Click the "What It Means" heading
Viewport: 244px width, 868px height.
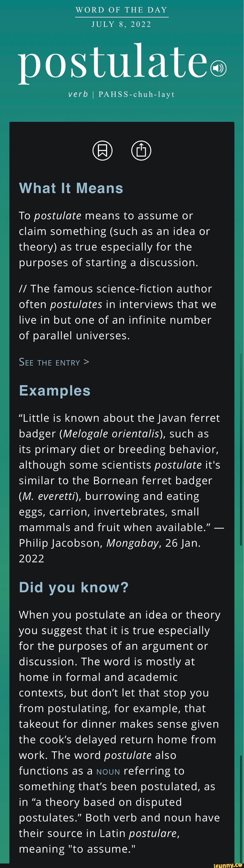pos(71,188)
